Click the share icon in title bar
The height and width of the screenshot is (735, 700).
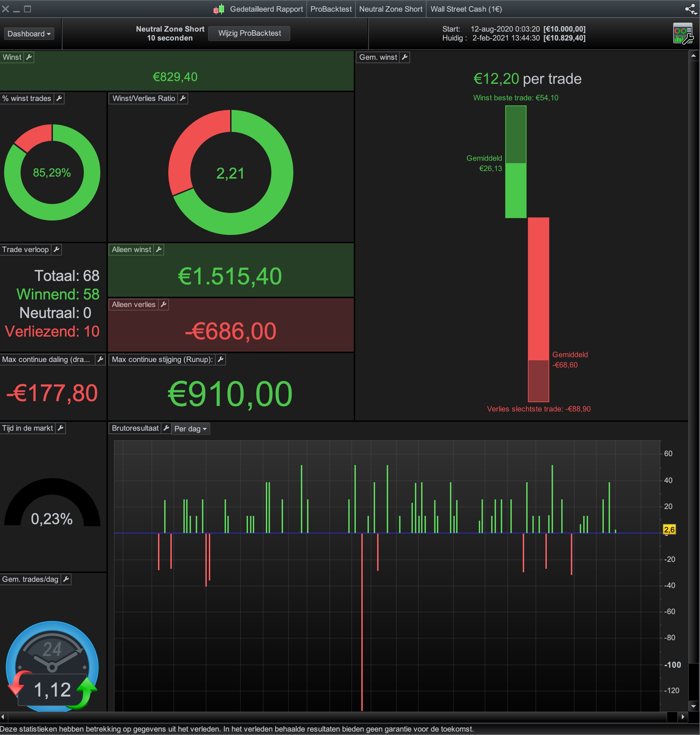690,9
